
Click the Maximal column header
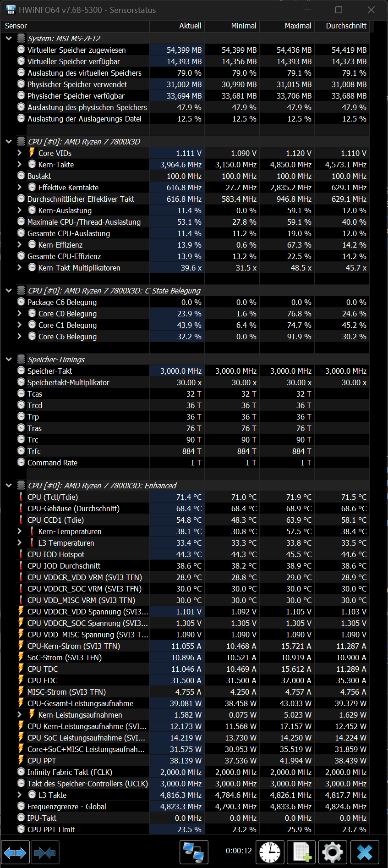click(287, 26)
